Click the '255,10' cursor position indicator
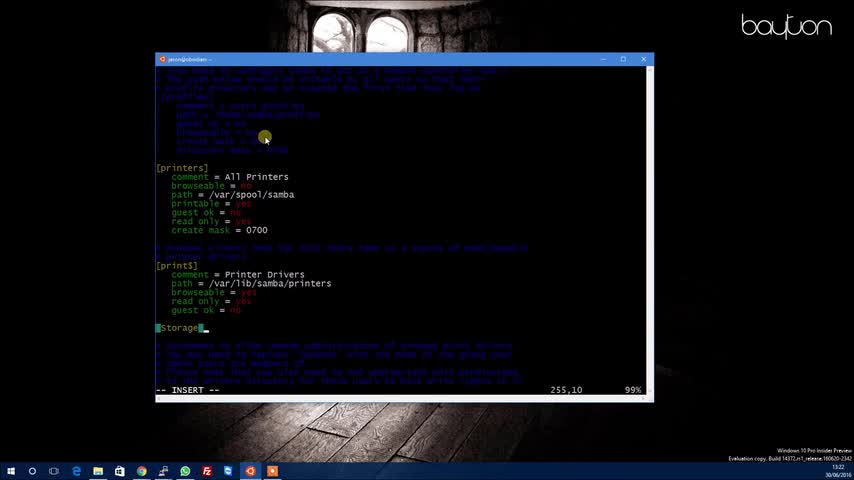 click(566, 390)
